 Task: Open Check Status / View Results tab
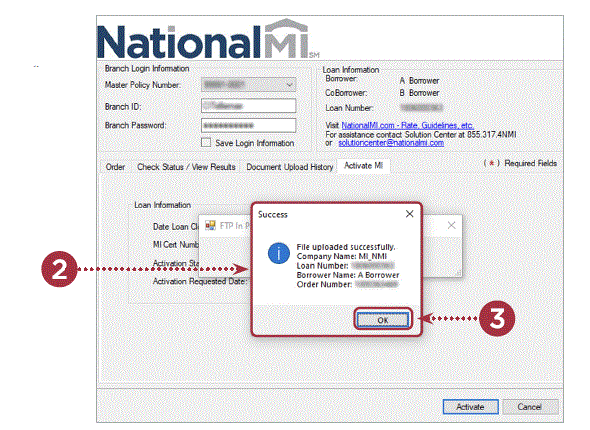(186, 167)
